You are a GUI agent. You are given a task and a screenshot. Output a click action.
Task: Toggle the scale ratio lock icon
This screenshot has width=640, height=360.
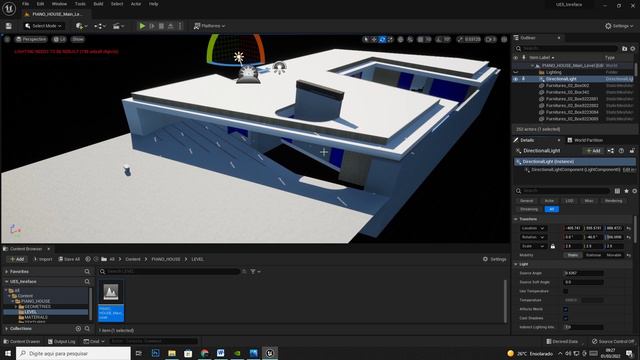(x=553, y=246)
